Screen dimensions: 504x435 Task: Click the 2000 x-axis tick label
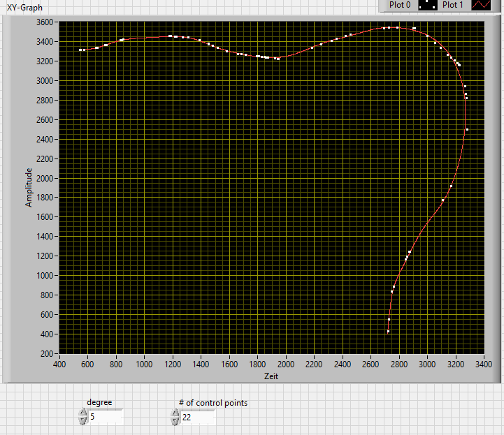pos(286,364)
